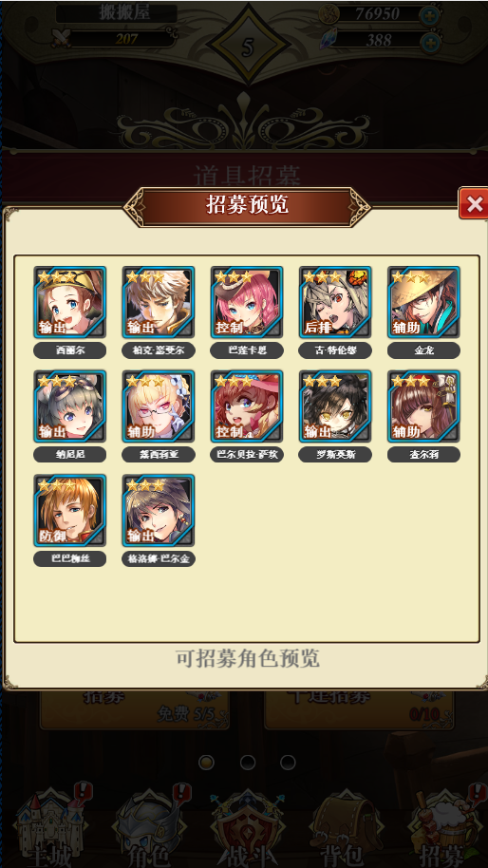Add gold coins with plus button beside 76950
488x868 pixels.
tap(430, 15)
